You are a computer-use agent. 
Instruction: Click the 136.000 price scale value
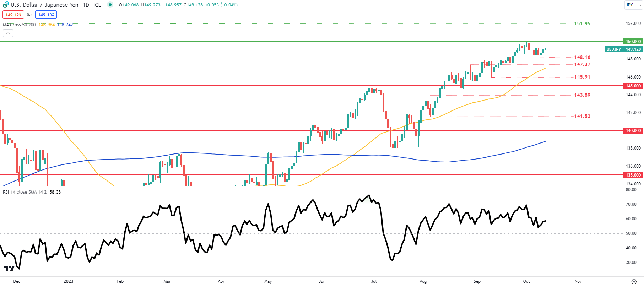click(633, 166)
